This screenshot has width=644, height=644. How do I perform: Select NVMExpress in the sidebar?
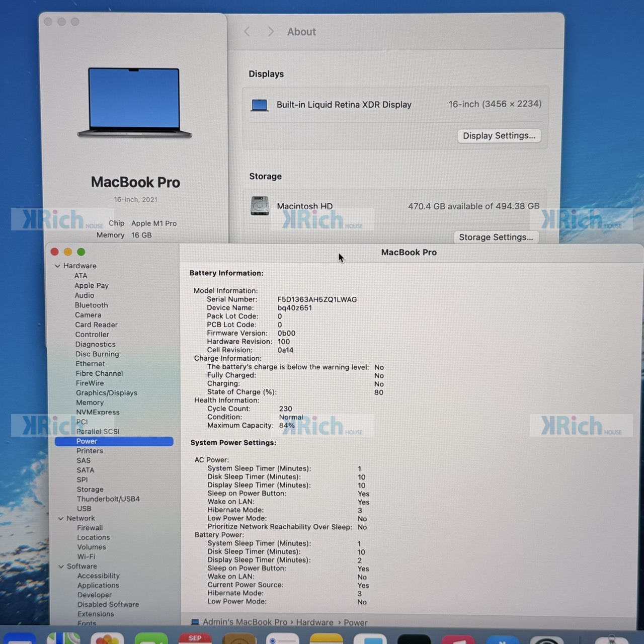[98, 412]
